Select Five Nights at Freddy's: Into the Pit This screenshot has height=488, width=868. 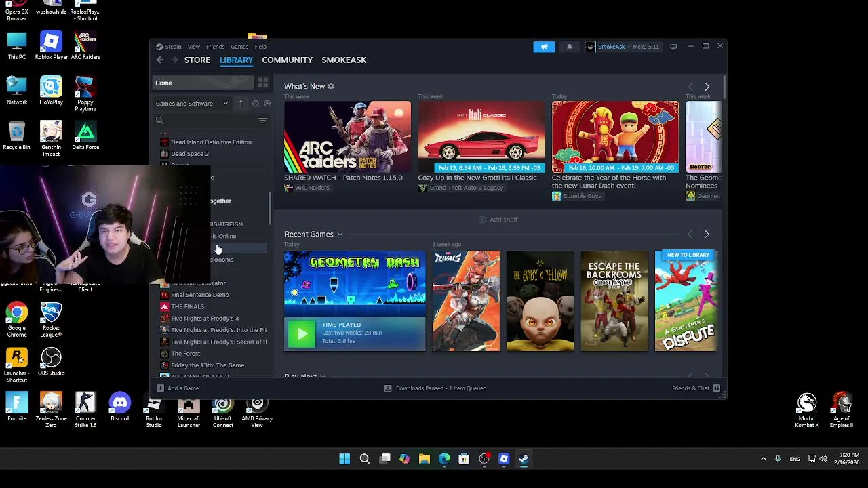point(219,330)
